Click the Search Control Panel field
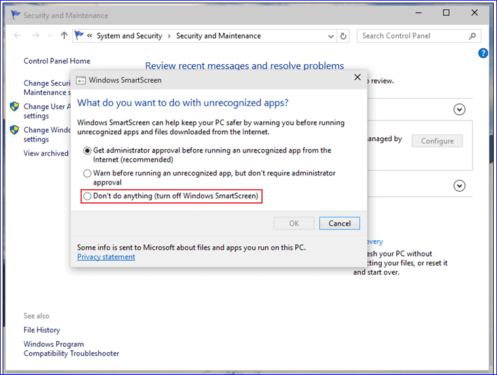 click(x=419, y=36)
